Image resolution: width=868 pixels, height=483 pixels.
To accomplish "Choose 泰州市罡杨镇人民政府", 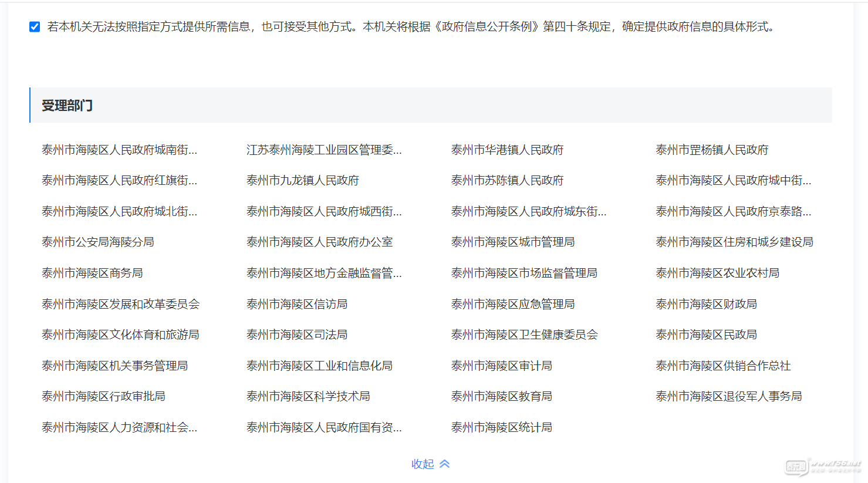I will click(712, 150).
